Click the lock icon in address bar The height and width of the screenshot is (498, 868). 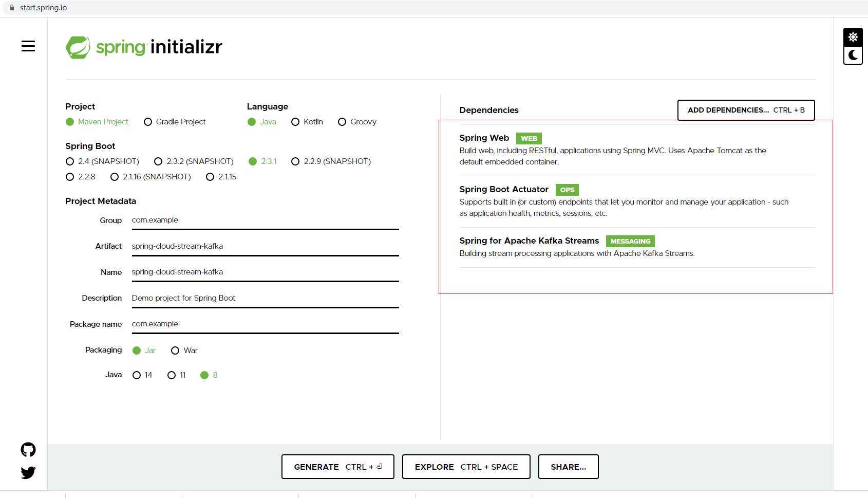coord(12,8)
